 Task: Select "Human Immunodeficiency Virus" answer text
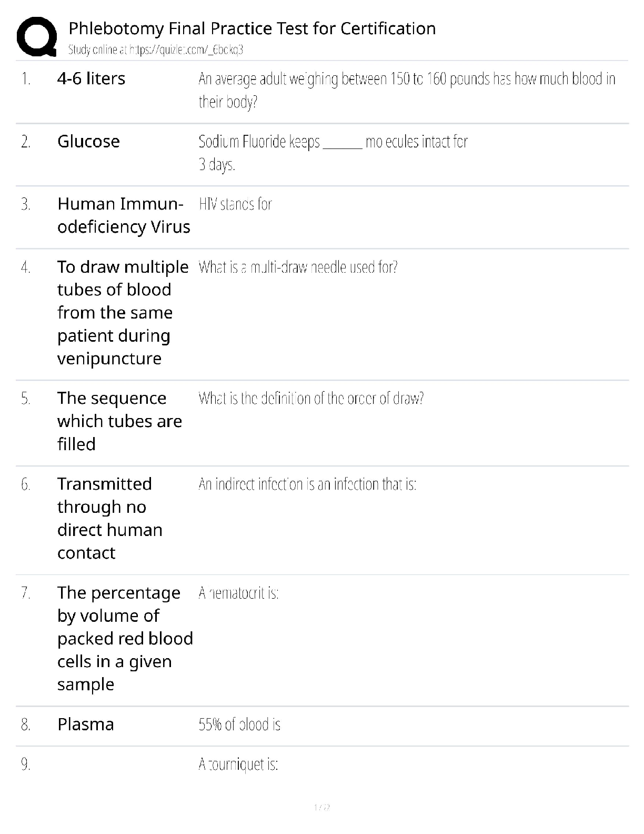click(123, 215)
